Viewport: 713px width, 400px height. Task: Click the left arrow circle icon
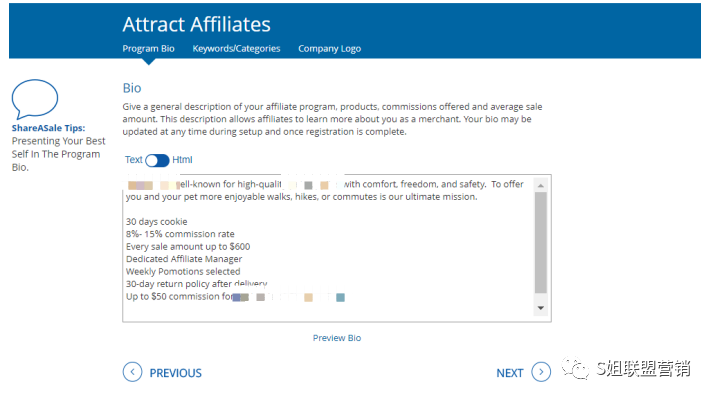132,372
